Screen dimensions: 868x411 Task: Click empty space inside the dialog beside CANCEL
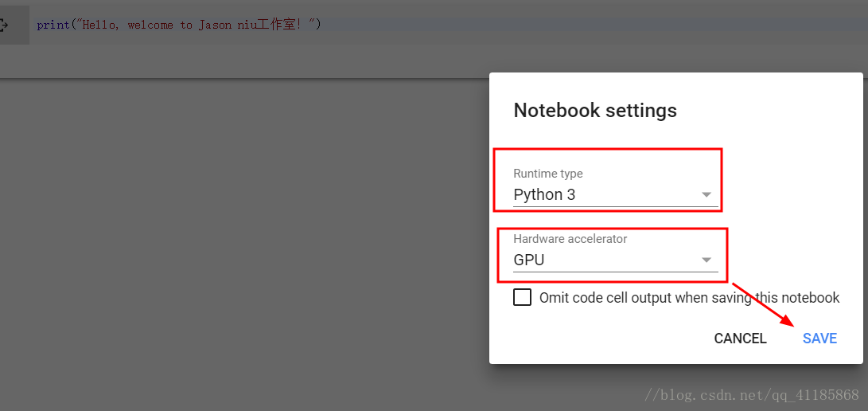click(x=605, y=339)
